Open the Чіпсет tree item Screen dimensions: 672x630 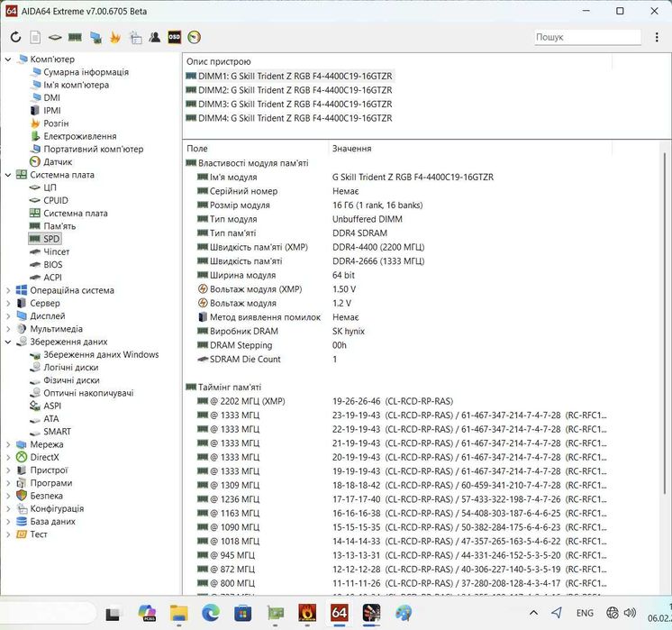tap(50, 251)
